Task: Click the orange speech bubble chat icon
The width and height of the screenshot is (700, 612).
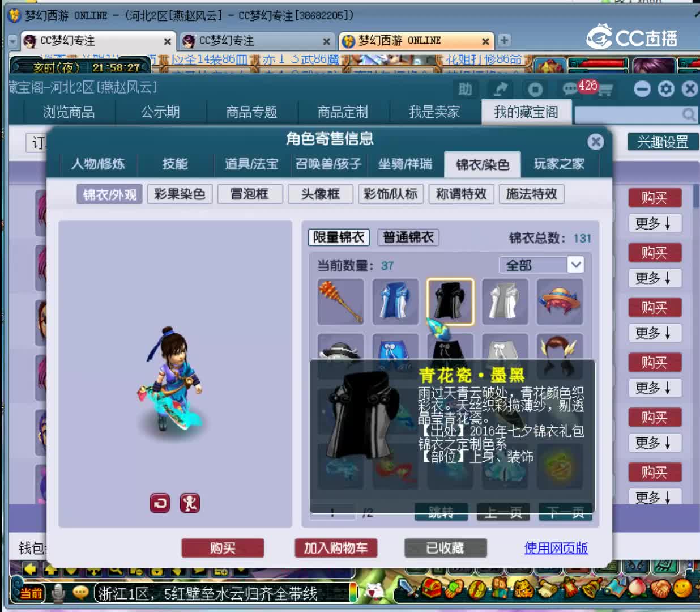Action: coord(80,593)
